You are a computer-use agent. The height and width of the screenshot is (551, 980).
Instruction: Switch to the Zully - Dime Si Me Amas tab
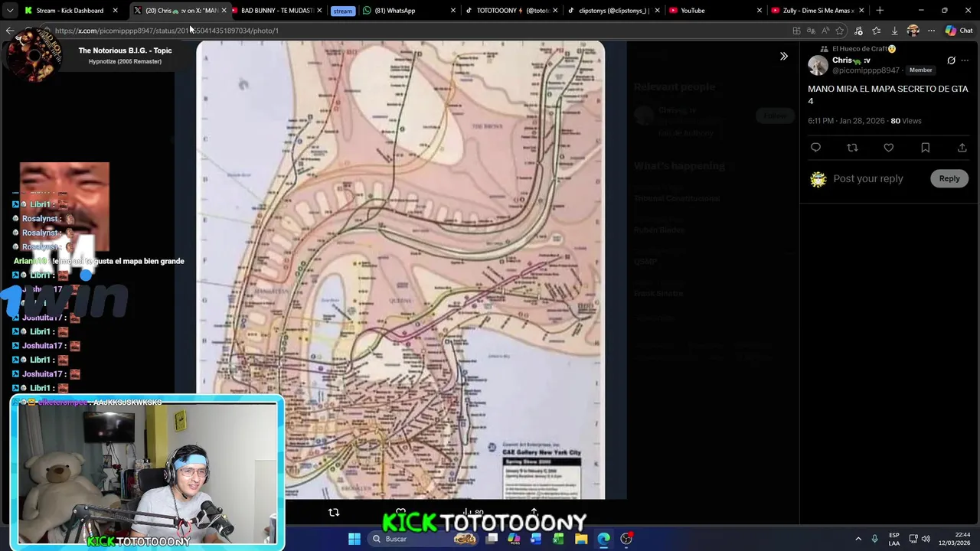[x=818, y=11]
